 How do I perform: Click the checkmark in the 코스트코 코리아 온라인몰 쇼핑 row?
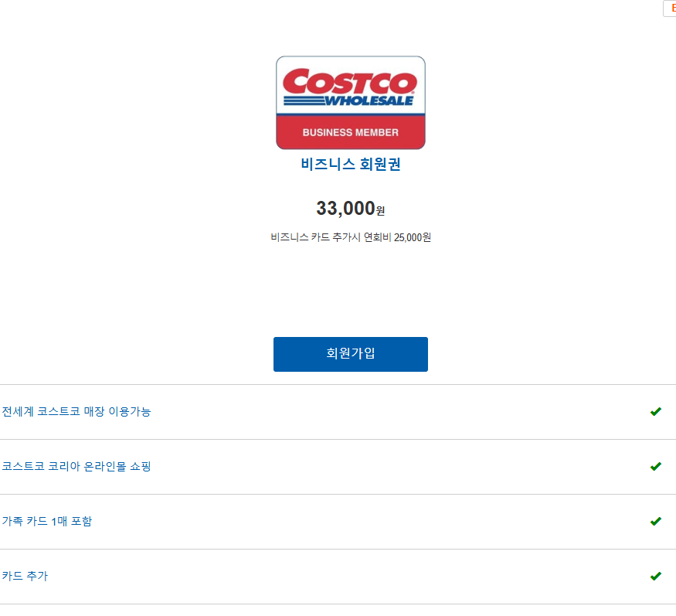coord(656,466)
